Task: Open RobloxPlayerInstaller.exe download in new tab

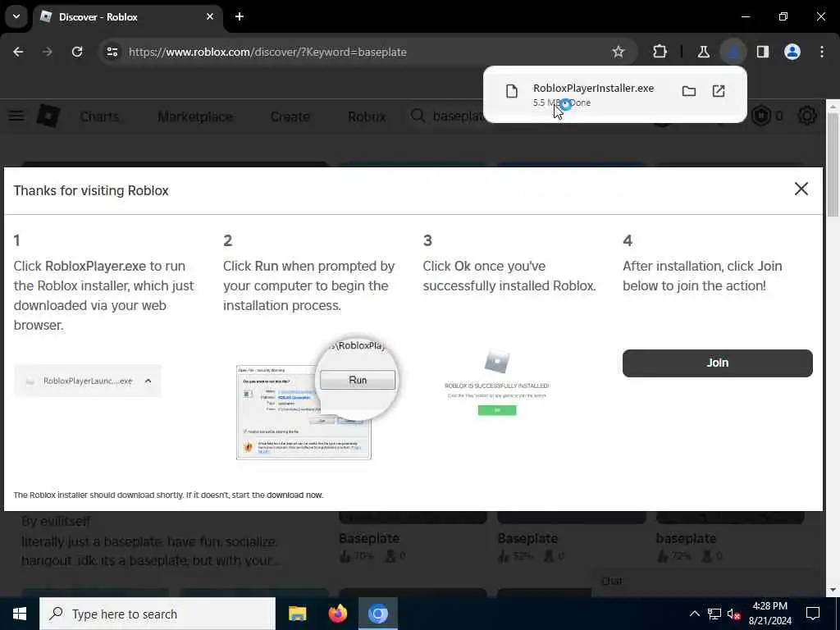Action: click(x=719, y=91)
